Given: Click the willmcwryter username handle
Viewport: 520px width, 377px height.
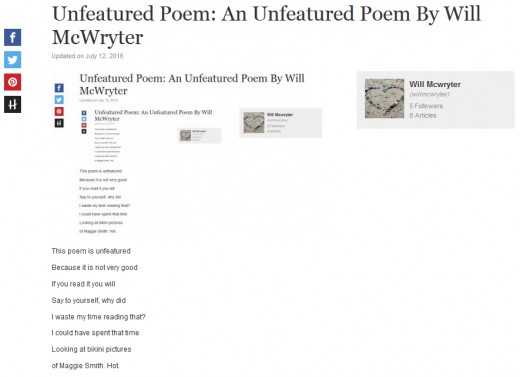Looking at the screenshot, I should click(x=429, y=94).
